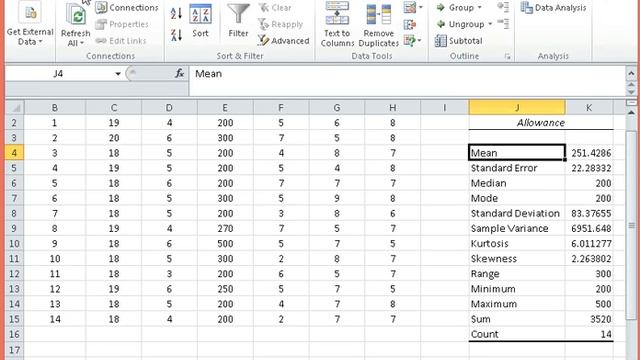Click the Show Detail outline icon
The image size is (640, 360).
(x=503, y=7)
